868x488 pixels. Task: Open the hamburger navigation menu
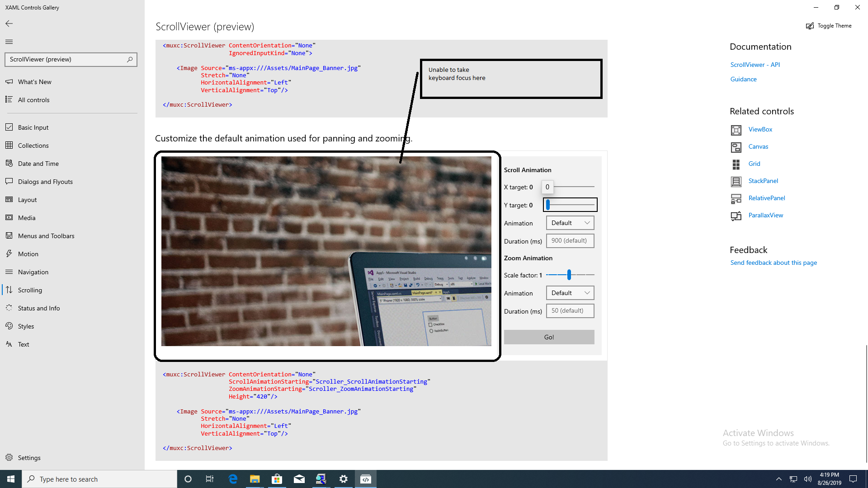(x=9, y=42)
